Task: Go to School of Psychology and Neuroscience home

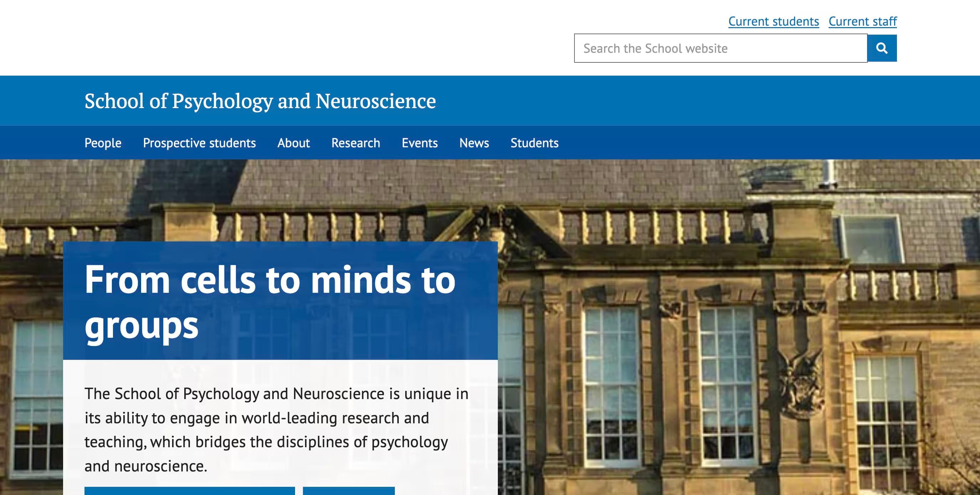Action: pyautogui.click(x=260, y=101)
